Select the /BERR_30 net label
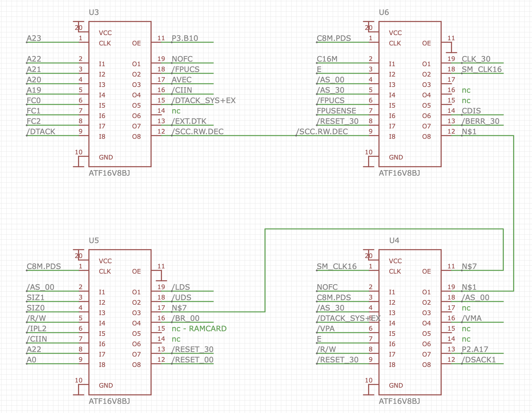Viewport: 532px width, 413px height. point(481,121)
